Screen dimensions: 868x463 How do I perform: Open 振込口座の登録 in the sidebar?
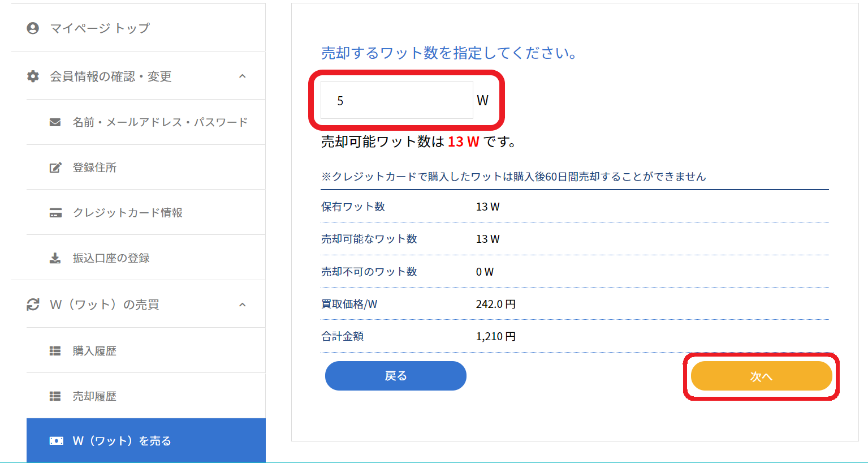pos(111,258)
